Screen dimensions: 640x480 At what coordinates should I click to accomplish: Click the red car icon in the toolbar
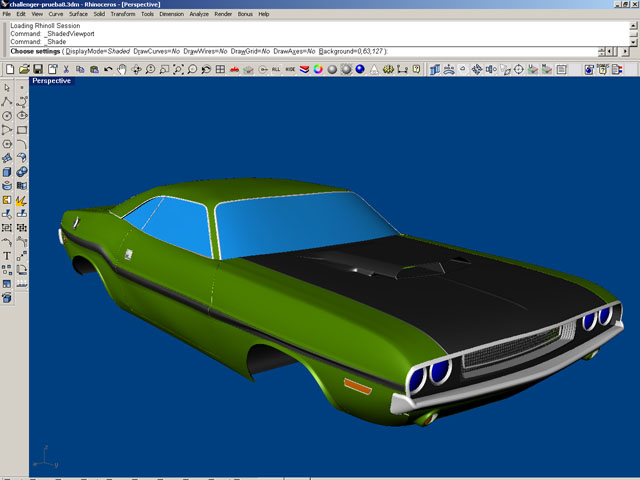tap(234, 69)
